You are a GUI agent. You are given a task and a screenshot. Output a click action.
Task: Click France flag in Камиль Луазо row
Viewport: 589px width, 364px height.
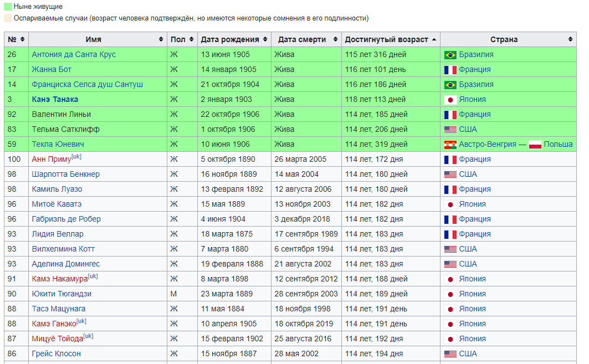pos(450,189)
